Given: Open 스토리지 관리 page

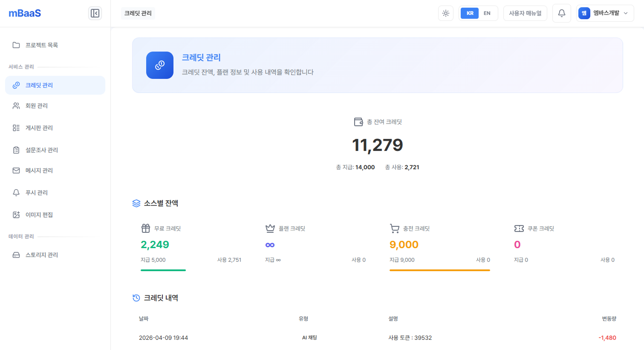Looking at the screenshot, I should [x=41, y=255].
